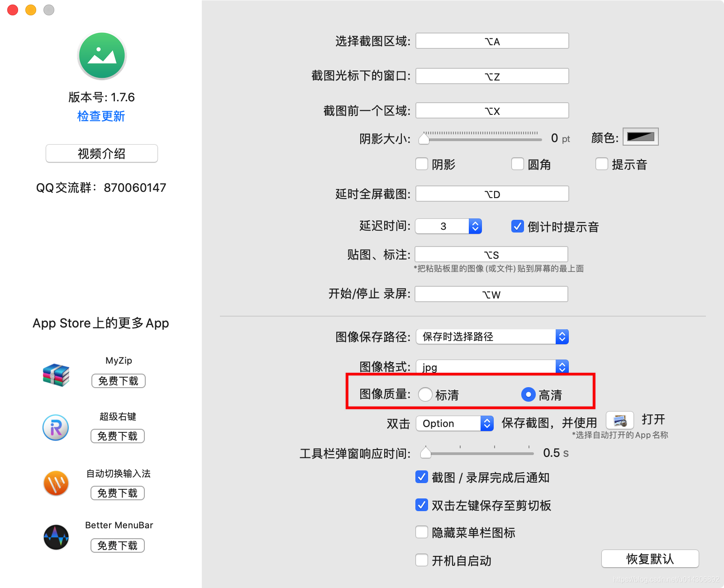
Task: Enable the 圆角 checkbox
Action: [x=518, y=164]
